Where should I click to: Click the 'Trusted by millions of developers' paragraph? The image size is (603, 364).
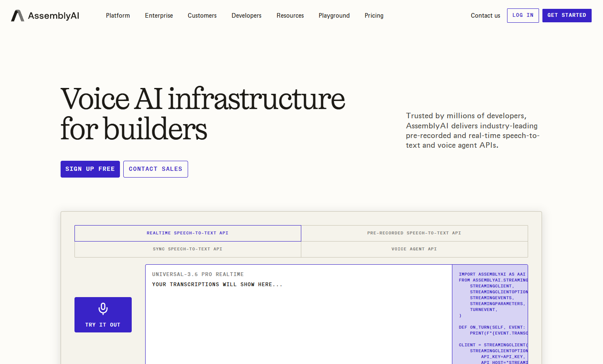(473, 130)
